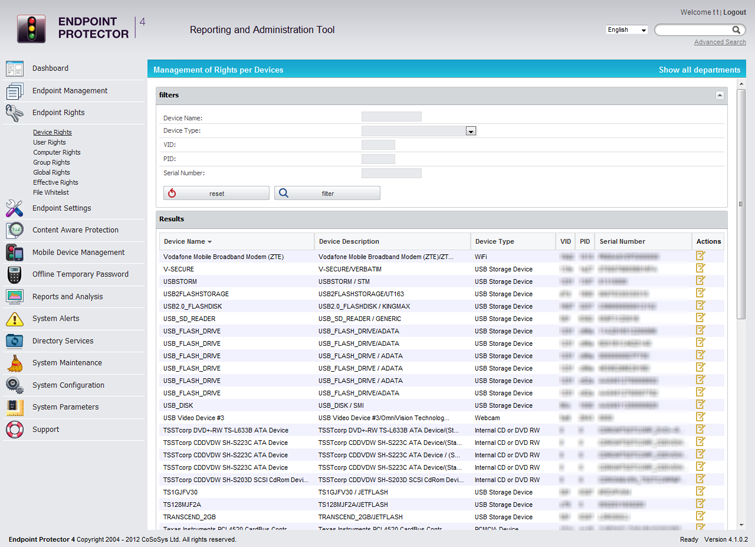
Task: Click the reset filters button
Action: [x=216, y=193]
